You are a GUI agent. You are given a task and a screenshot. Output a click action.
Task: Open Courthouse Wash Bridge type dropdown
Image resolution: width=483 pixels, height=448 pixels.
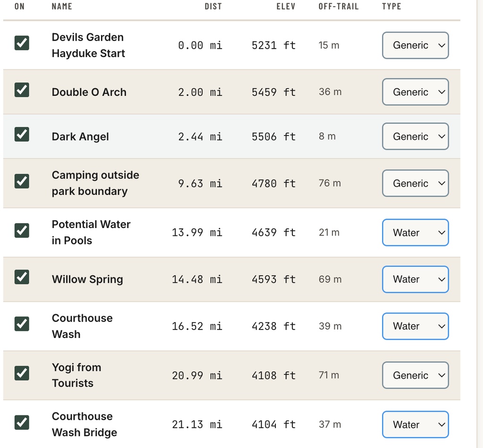tap(415, 424)
